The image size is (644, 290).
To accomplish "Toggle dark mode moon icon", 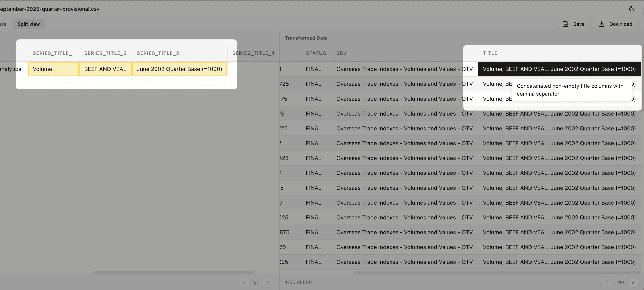I will pos(632,9).
